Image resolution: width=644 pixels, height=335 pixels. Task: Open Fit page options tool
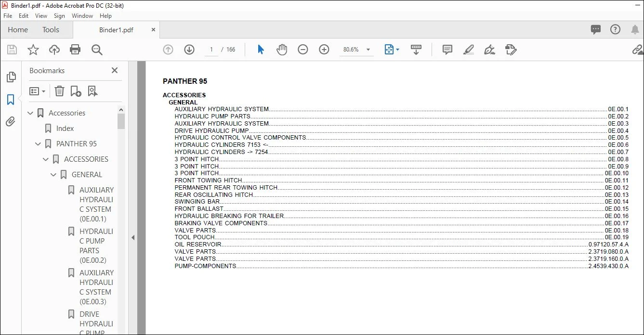click(392, 50)
